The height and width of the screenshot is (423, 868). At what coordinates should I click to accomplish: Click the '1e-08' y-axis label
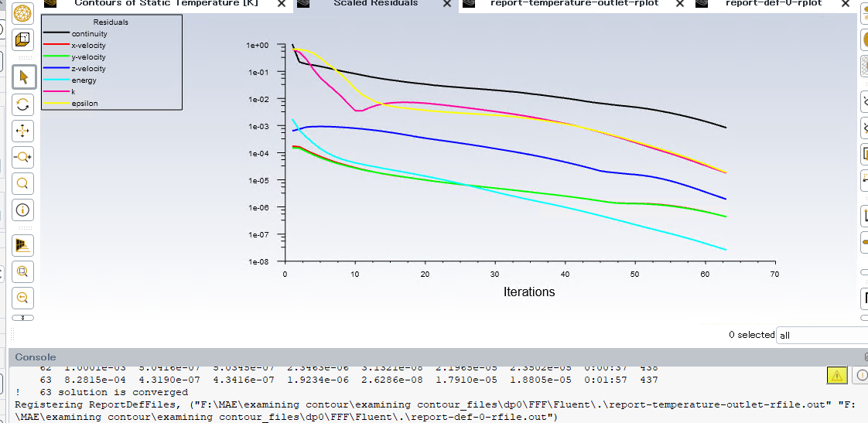(x=258, y=262)
